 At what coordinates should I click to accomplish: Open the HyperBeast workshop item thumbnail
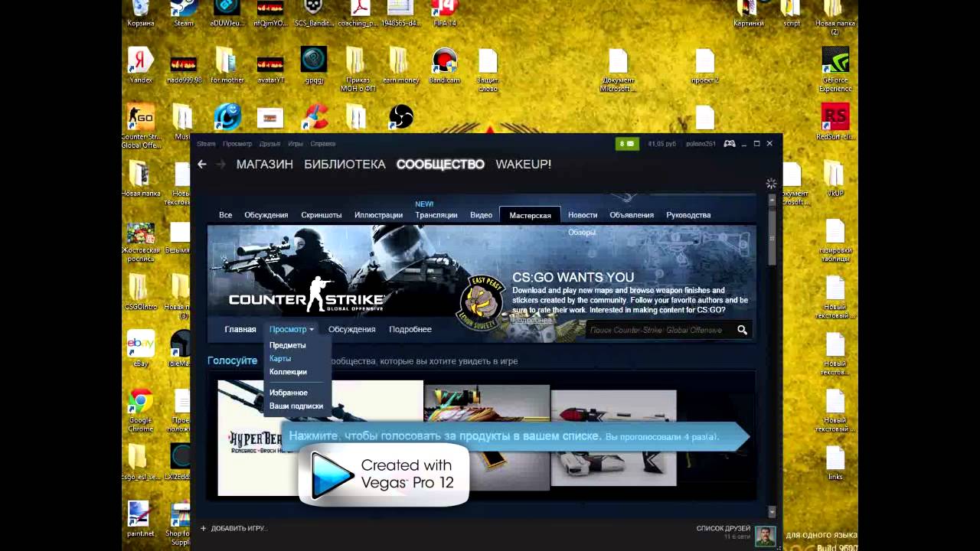click(320, 438)
